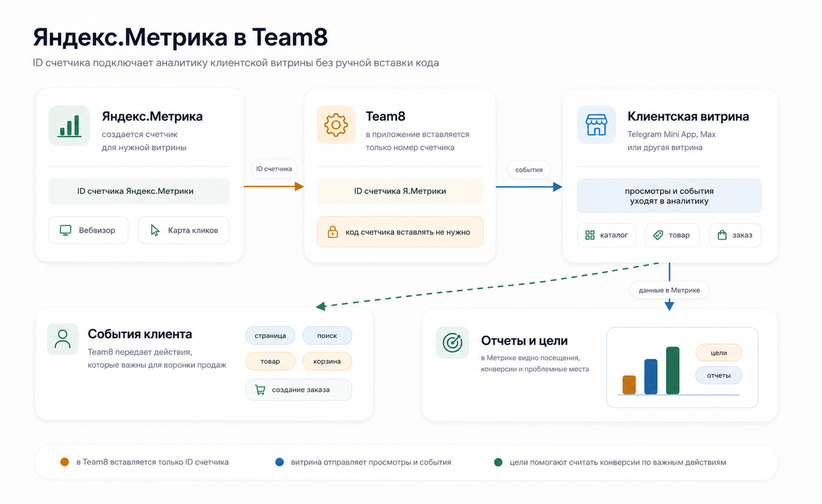The width and height of the screenshot is (822, 504).
Task: Click the События клиента heading
Action: click(x=140, y=334)
